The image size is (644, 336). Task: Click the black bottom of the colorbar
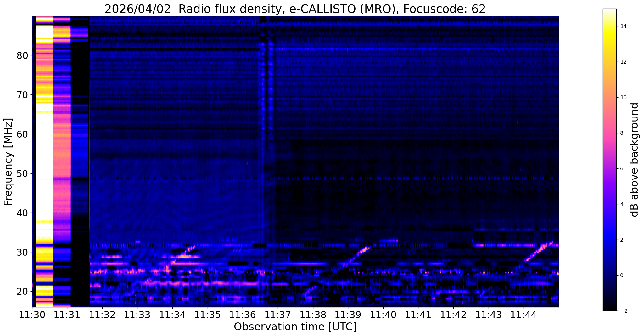point(609,308)
